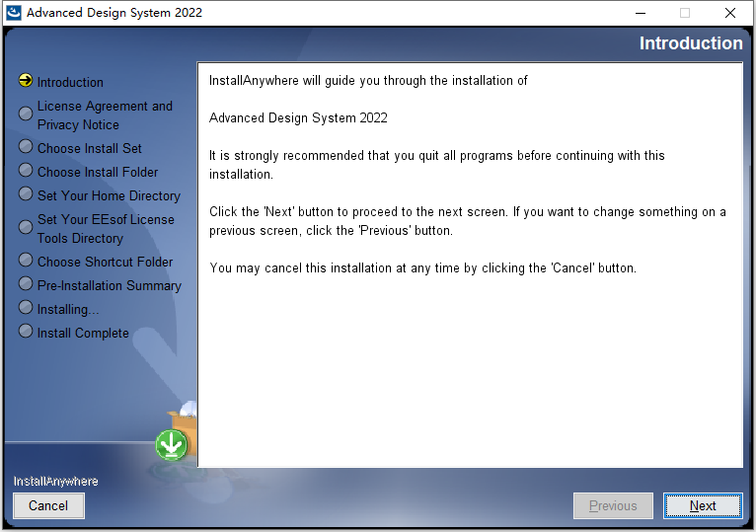Select 'License Agreement and Privacy Notice' step text
The width and height of the screenshot is (756, 532).
105,115
